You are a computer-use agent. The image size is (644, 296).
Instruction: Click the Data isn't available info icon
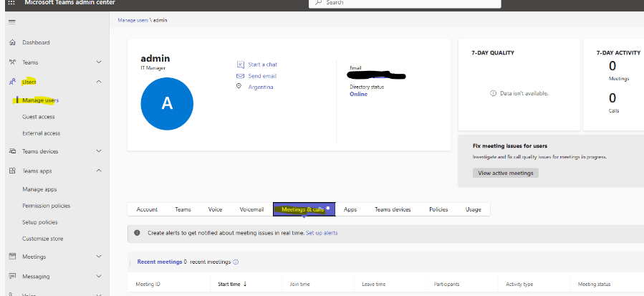(x=494, y=93)
